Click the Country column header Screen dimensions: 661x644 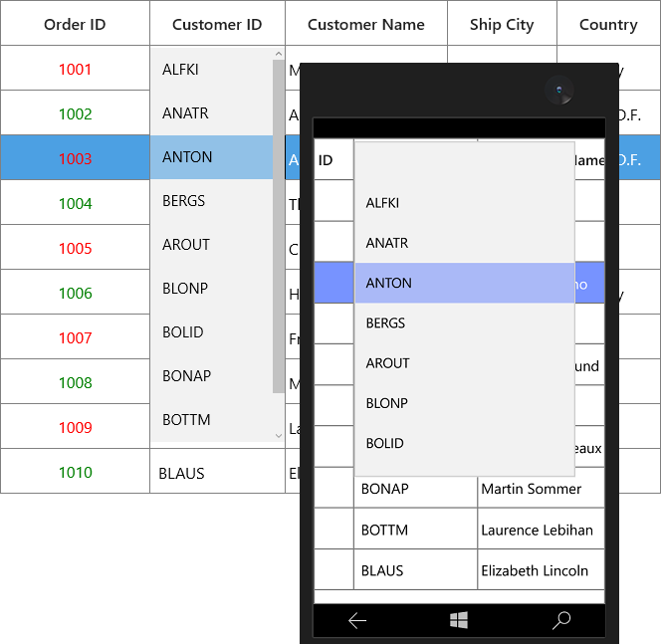(608, 23)
